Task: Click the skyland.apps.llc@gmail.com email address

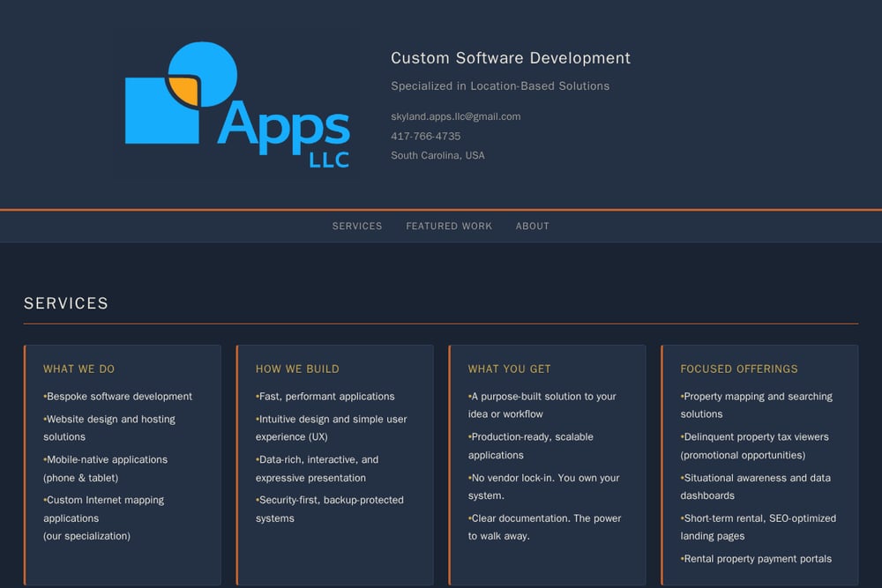Action: tap(456, 116)
